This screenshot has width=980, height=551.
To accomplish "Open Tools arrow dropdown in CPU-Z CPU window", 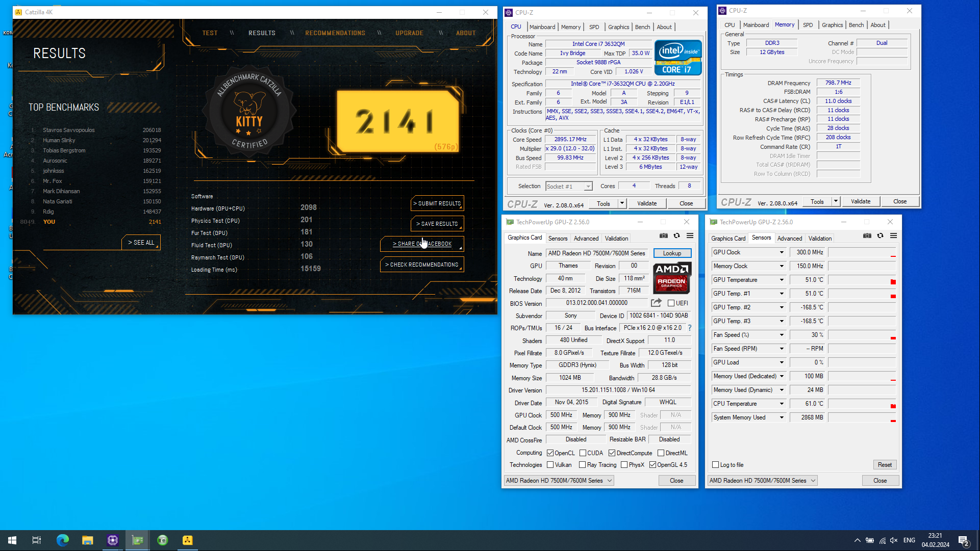I will pyautogui.click(x=622, y=203).
